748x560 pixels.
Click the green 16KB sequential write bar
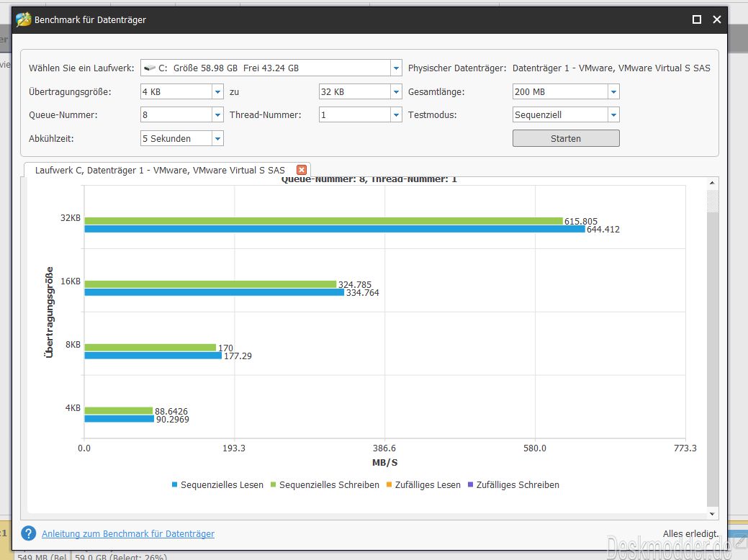[x=210, y=284]
